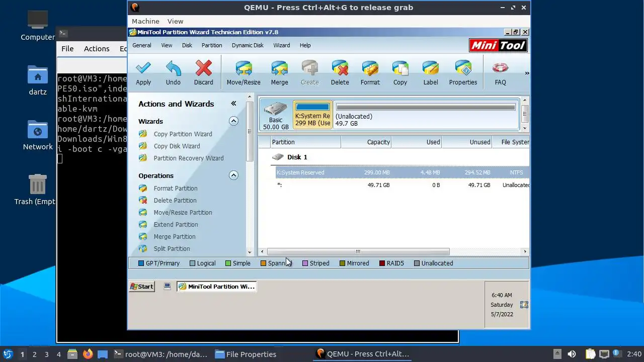644x362 pixels.
Task: Select the Move/Resize toolbar tool
Action: coord(244,73)
